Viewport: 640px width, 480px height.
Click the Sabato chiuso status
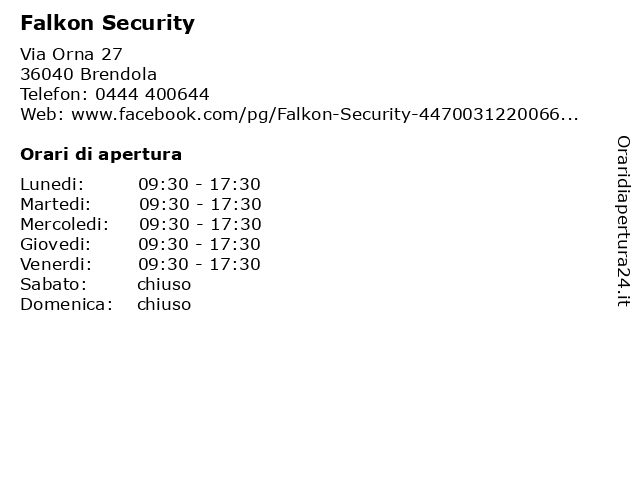pos(164,284)
